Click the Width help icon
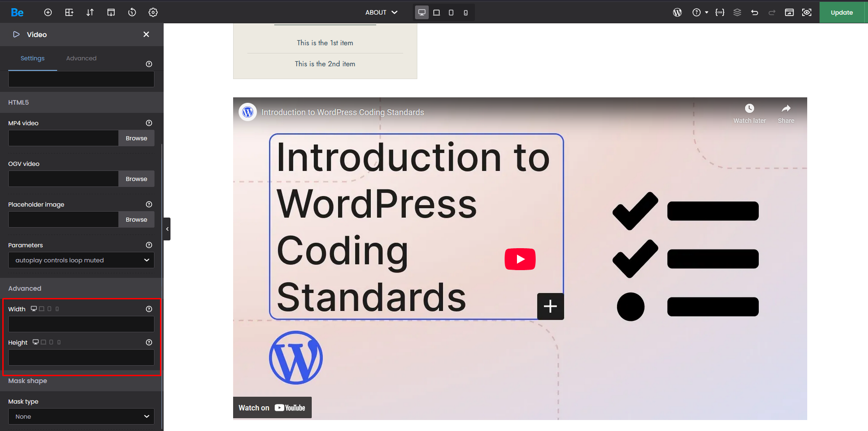Screen dimensions: 868x431 coord(149,309)
